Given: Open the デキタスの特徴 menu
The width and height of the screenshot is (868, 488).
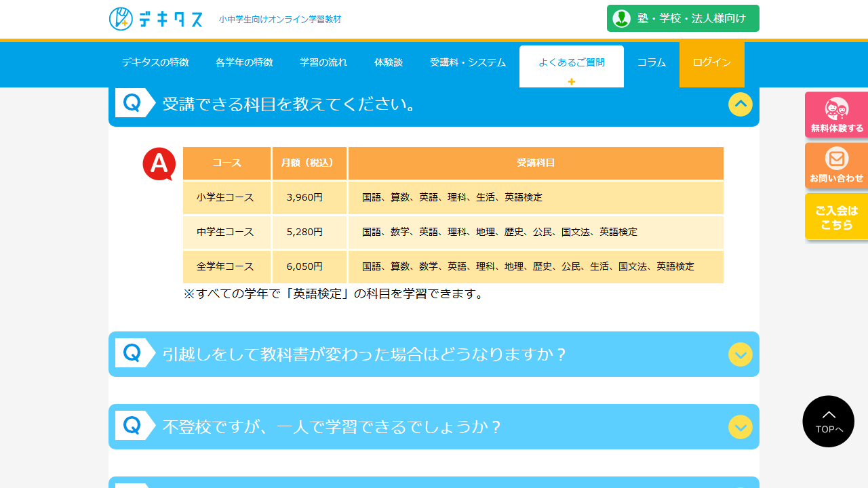Looking at the screenshot, I should [155, 63].
